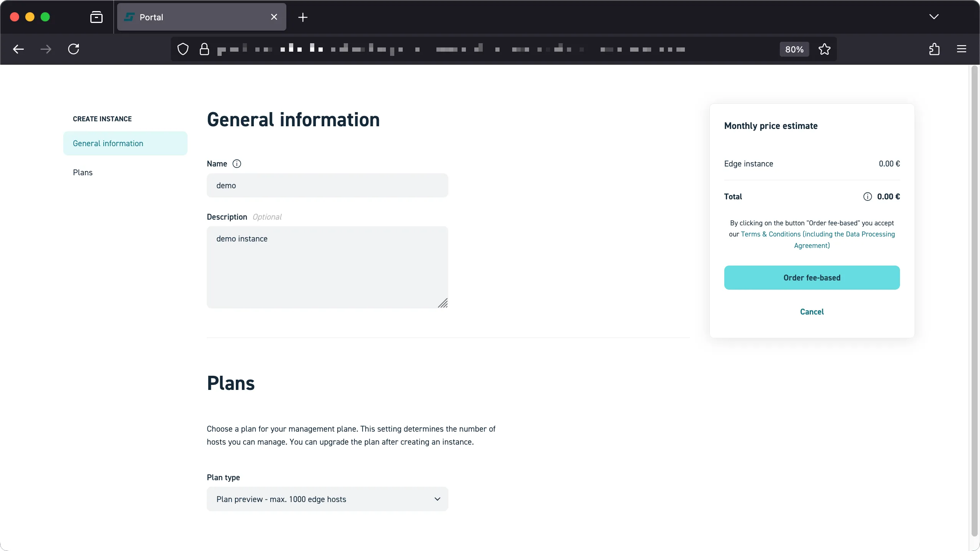The height and width of the screenshot is (551, 980).
Task: Click inside the demo Name field
Action: (x=327, y=186)
